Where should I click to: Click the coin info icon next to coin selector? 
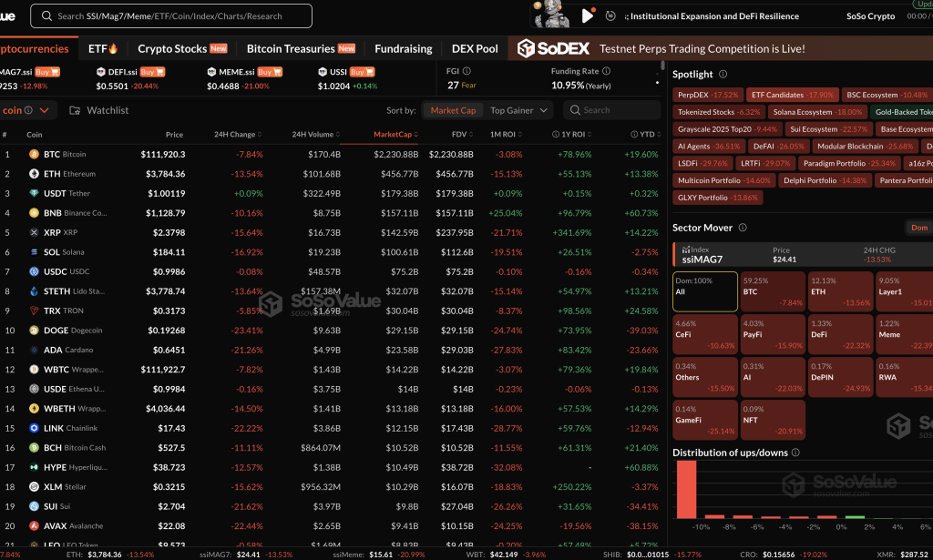pyautogui.click(x=28, y=110)
